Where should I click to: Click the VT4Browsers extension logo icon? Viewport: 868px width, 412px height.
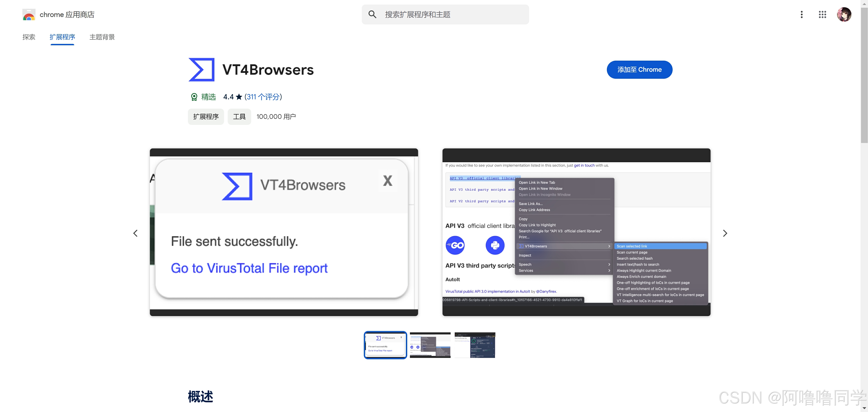(x=201, y=70)
